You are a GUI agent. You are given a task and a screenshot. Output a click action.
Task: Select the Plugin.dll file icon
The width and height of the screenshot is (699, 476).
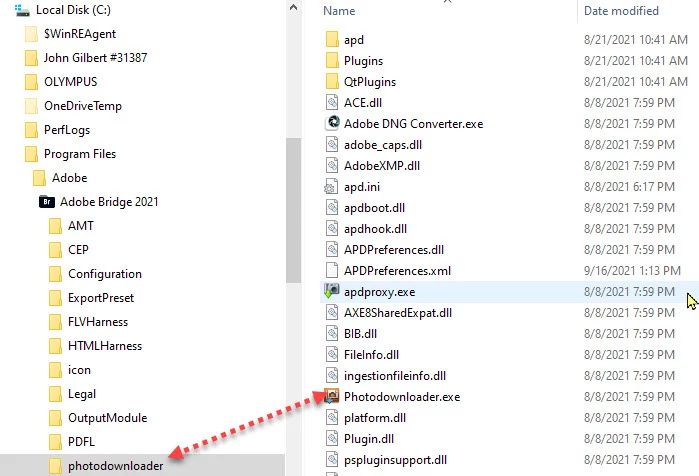332,439
